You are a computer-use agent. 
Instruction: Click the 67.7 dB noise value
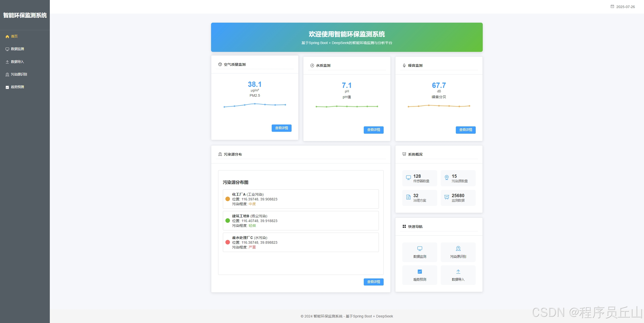tap(439, 85)
